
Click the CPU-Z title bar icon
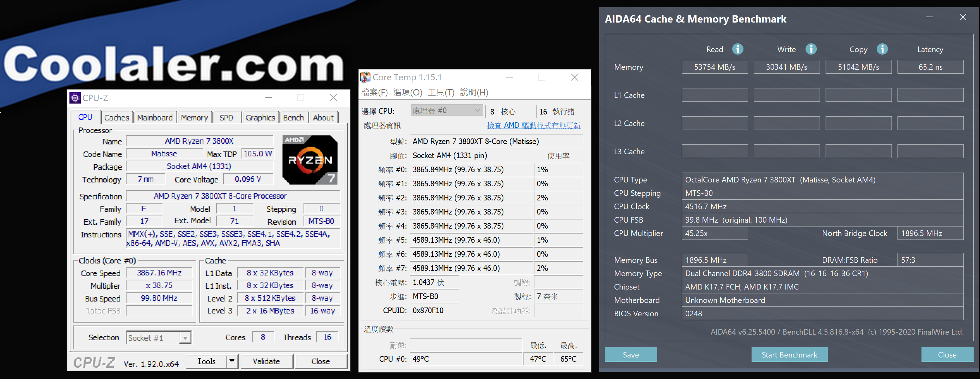coord(75,98)
